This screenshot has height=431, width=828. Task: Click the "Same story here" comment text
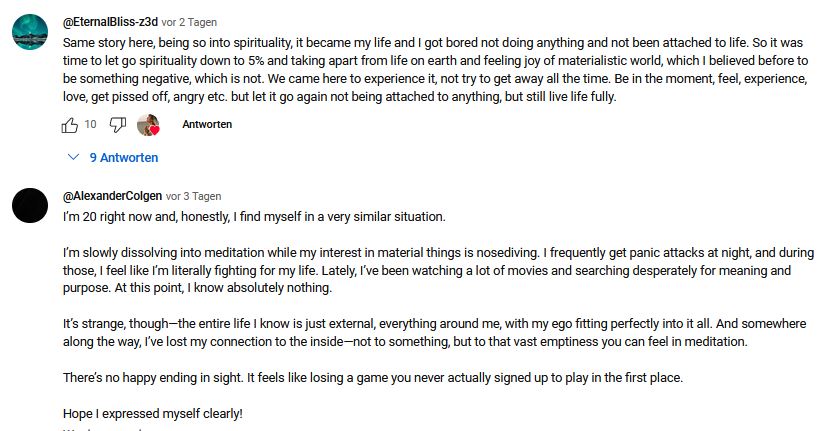click(300, 44)
